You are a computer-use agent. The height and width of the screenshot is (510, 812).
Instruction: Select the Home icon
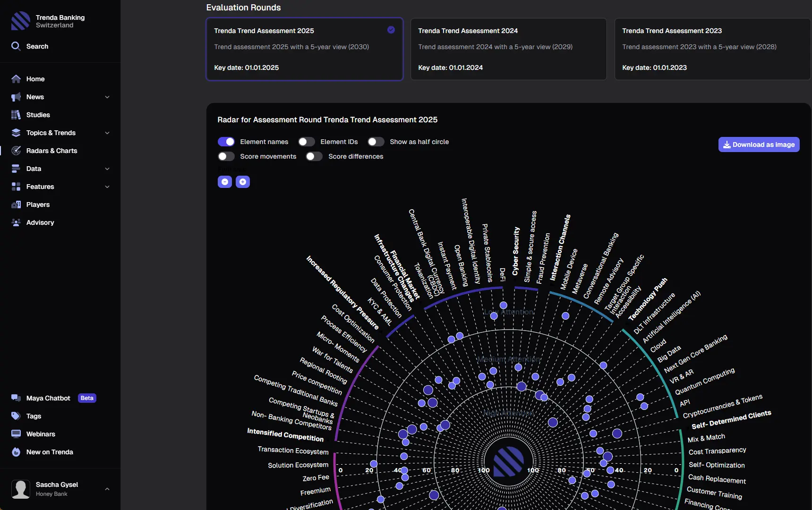tap(16, 79)
